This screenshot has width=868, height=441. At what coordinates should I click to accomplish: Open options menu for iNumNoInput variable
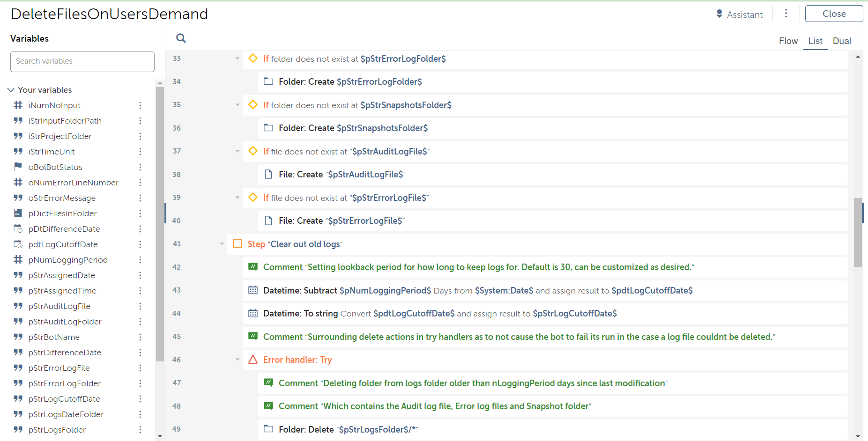point(140,105)
